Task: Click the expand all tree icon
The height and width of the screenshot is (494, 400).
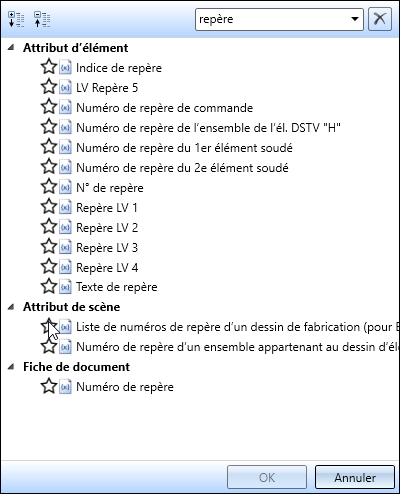Action: tap(16, 20)
